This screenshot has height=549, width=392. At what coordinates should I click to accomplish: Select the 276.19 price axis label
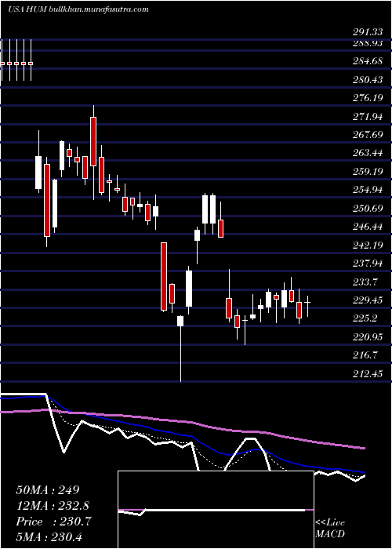(367, 99)
